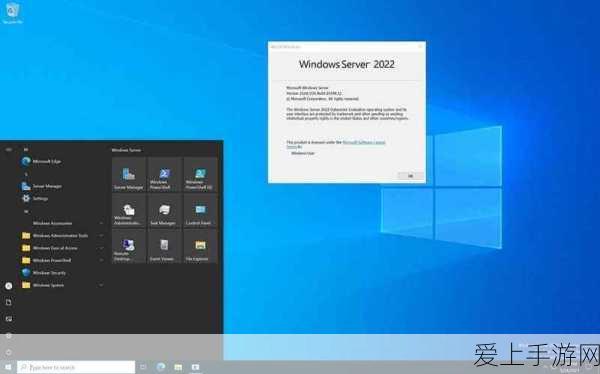Image resolution: width=600 pixels, height=374 pixels.
Task: Expand the Start menu hamburger button
Action: click(8, 150)
